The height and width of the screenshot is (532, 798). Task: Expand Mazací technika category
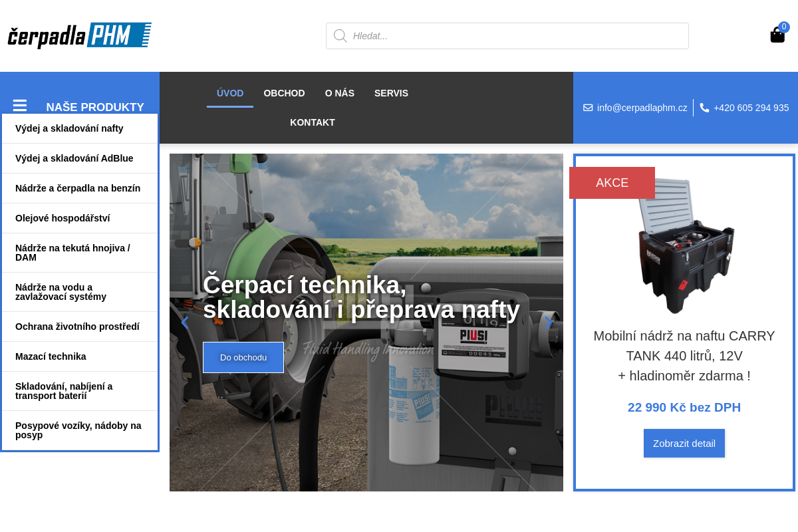[x=51, y=356]
